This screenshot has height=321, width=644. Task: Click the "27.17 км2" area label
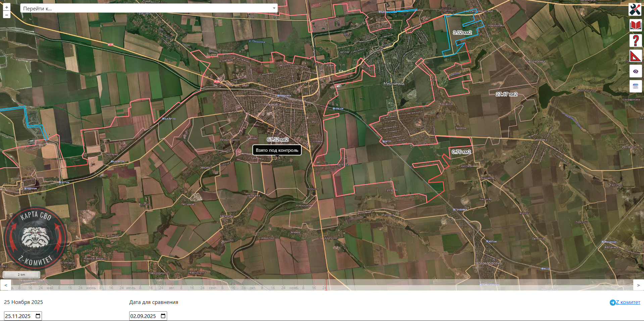(x=507, y=94)
